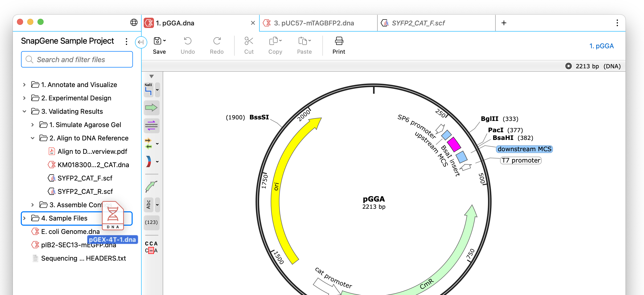Expand the 1. Annotate and Visualize folder
This screenshot has height=295, width=644.
[x=24, y=85]
